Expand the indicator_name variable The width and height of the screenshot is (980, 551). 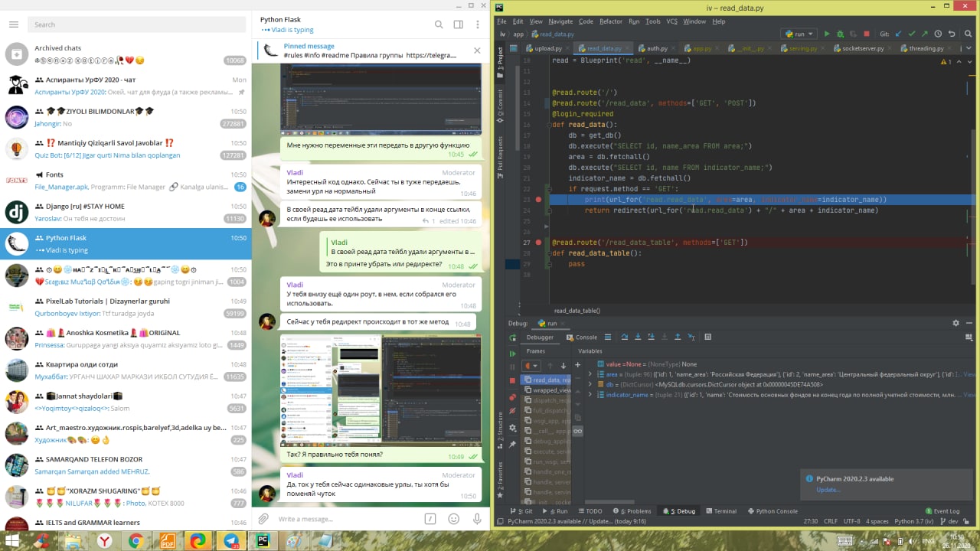(590, 394)
